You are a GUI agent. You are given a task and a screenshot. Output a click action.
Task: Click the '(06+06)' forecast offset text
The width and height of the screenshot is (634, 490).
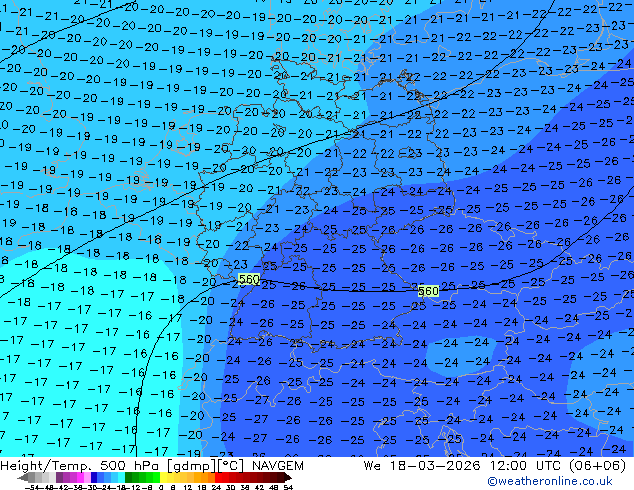pos(597,466)
